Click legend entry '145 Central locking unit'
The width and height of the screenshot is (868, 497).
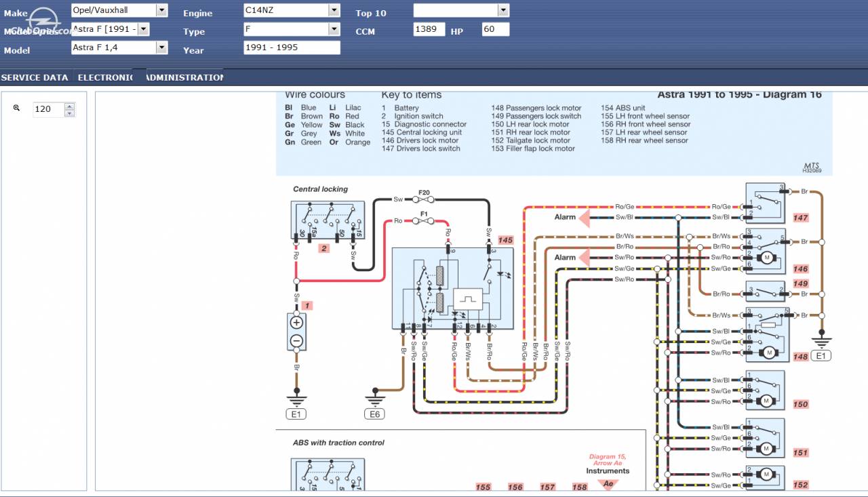click(421, 132)
